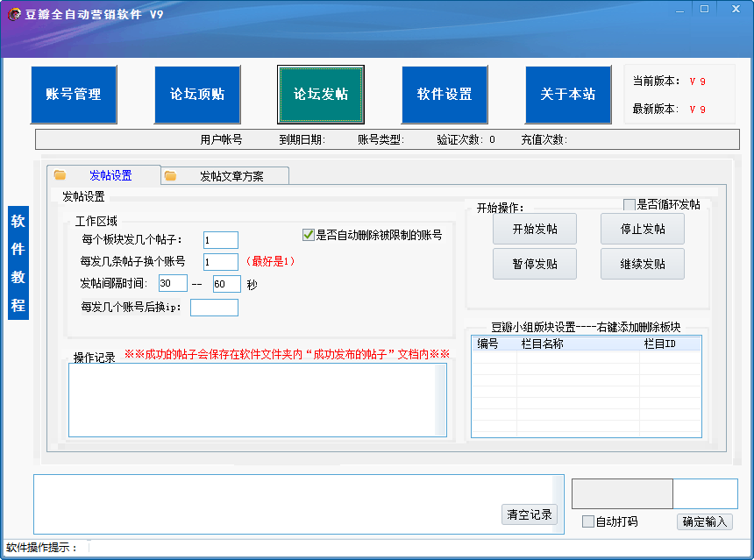The height and width of the screenshot is (560, 754).
Task: Click the 停止发帖 button
Action: [643, 230]
